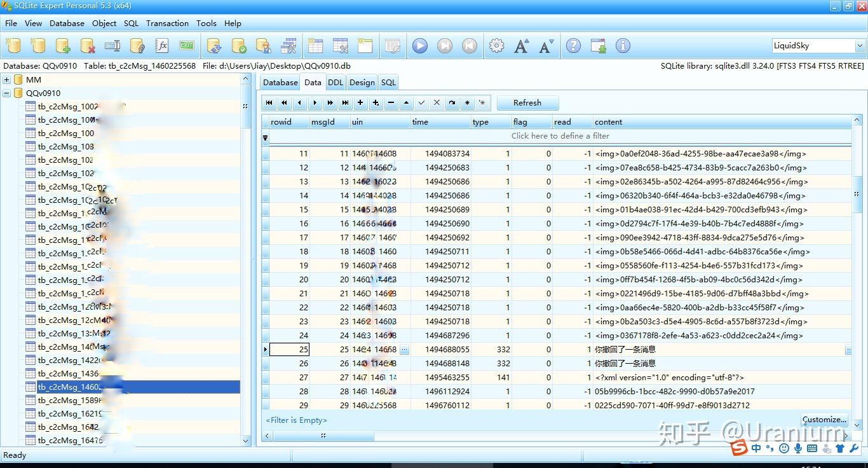Viewport: 868px width, 468px height.
Task: Click the green EXIT toolbar icon
Action: click(187, 46)
